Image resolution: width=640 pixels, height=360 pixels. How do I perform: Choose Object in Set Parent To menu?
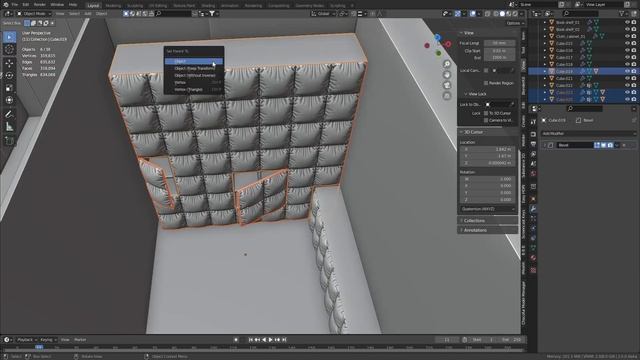pyautogui.click(x=194, y=61)
